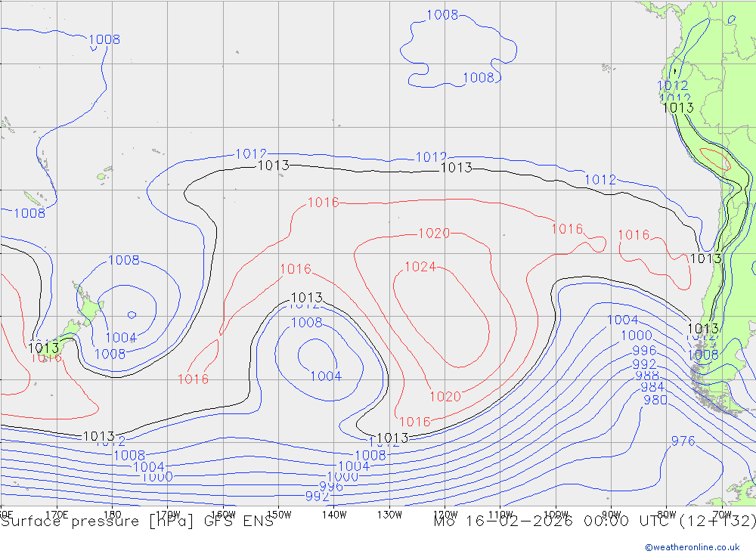Click the 976 isobar label

(x=683, y=441)
